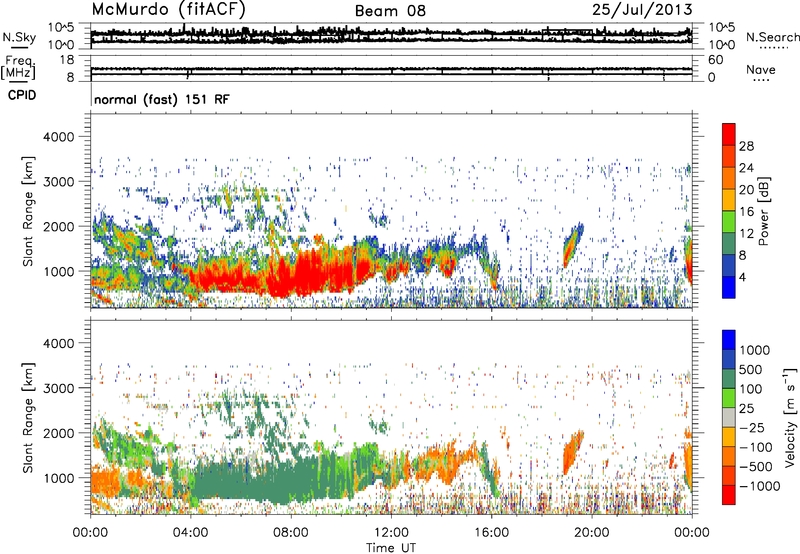Click the orange echo streak near 19:00 in the velocity panel

click(573, 452)
